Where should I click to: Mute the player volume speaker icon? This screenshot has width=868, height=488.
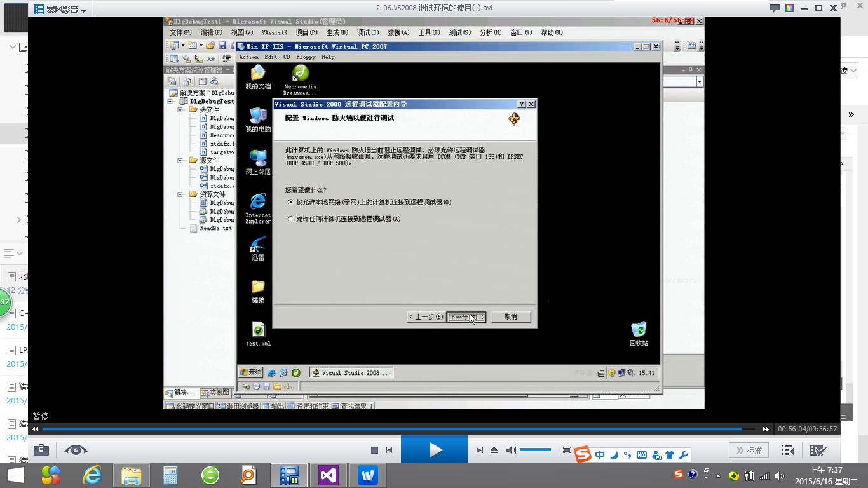[511, 450]
